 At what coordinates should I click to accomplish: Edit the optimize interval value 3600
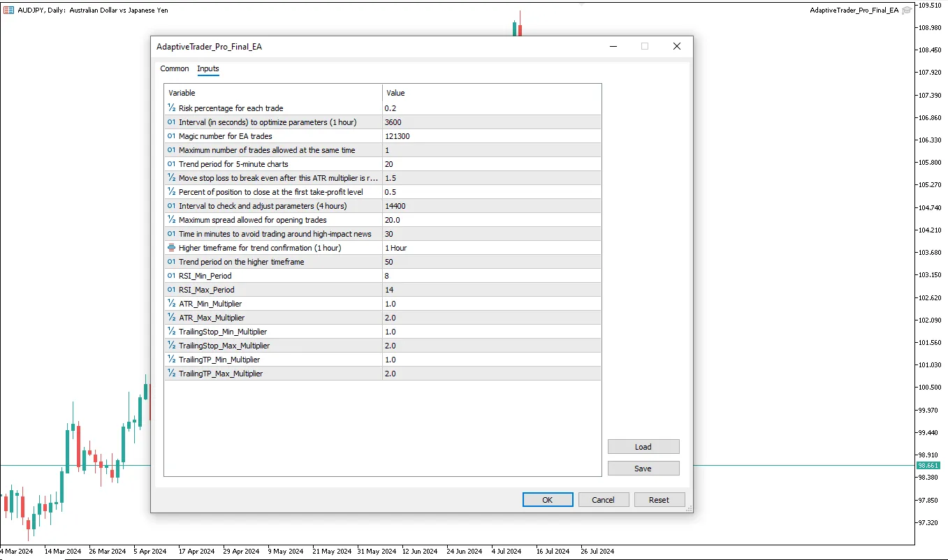(492, 122)
